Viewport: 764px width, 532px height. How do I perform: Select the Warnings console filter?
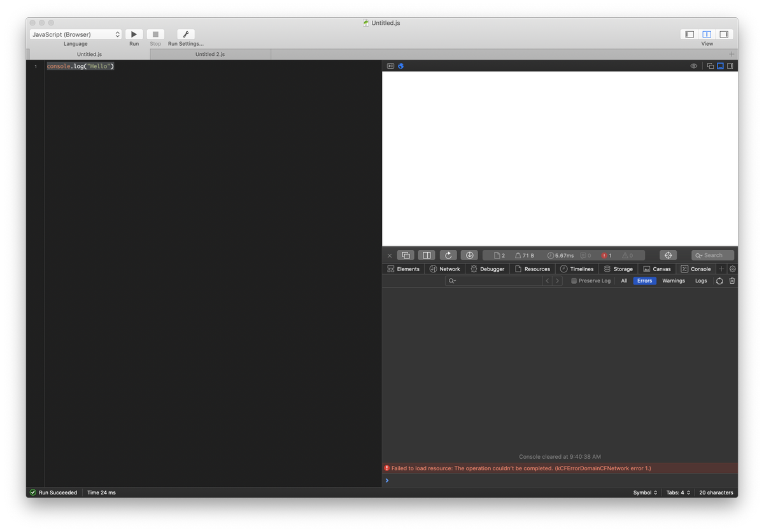(674, 281)
